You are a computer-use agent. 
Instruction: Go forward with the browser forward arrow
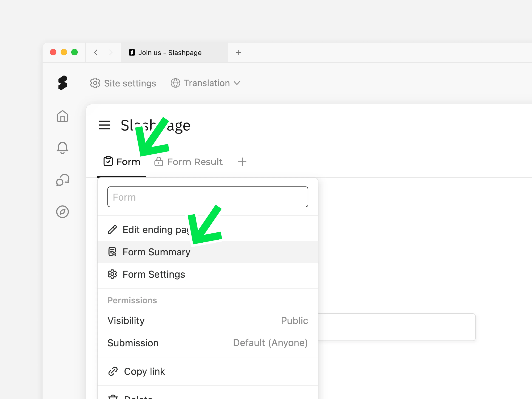pyautogui.click(x=111, y=52)
